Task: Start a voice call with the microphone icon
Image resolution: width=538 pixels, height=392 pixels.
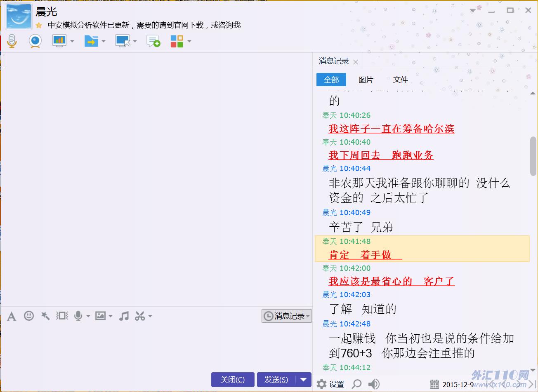Action: pos(12,41)
